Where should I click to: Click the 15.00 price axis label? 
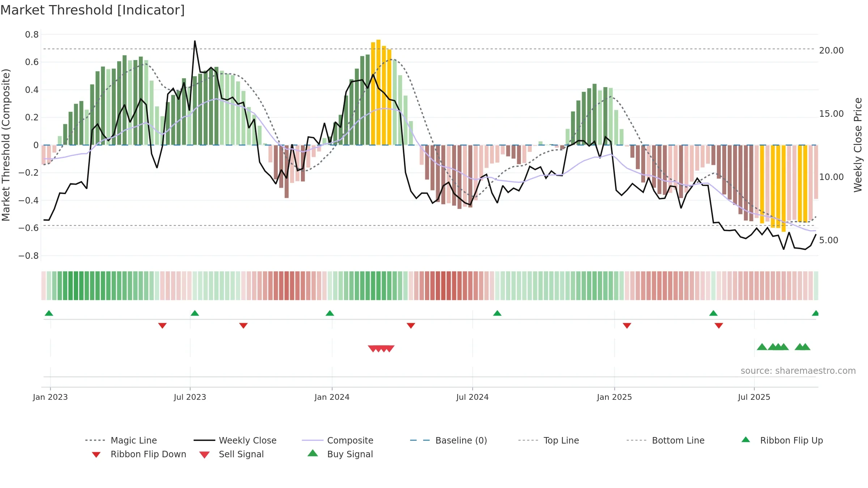pyautogui.click(x=831, y=114)
